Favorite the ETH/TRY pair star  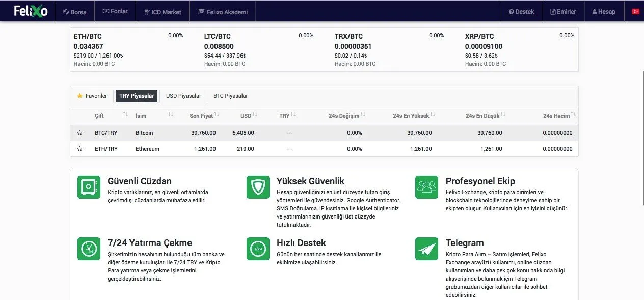79,149
